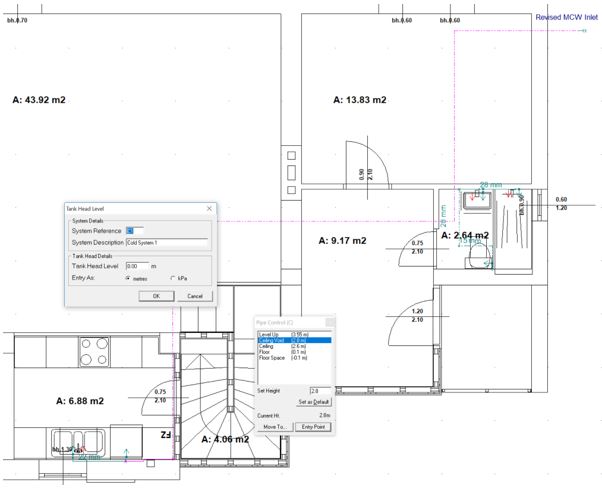
Task: Select Ceiling Void in Pipe Control list
Action: [x=294, y=340]
